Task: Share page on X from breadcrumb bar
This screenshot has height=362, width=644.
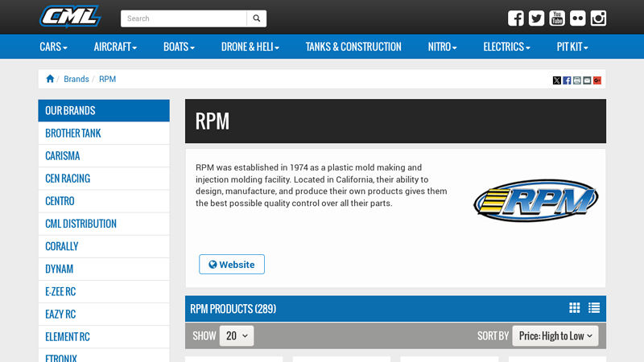Action: click(x=556, y=80)
